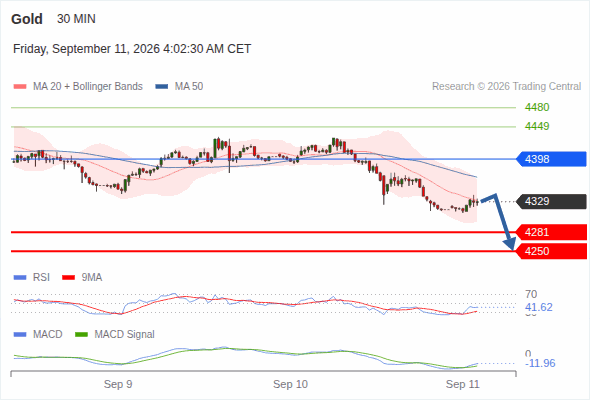
Task: Click the RSI legend label
Action: 41,278
